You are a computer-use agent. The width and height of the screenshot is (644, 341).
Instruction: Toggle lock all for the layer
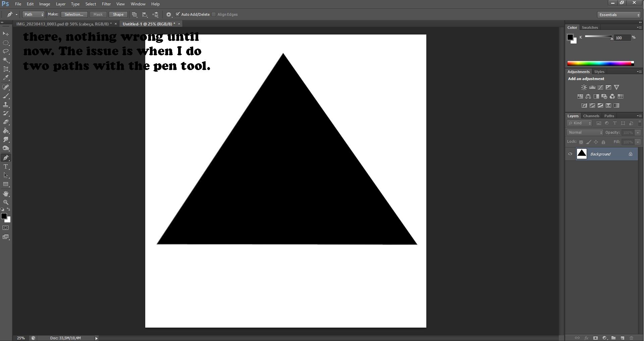click(x=603, y=142)
